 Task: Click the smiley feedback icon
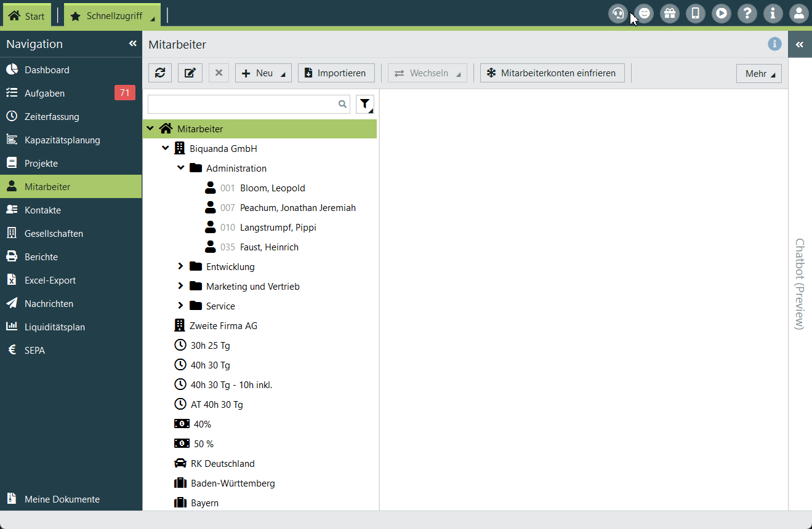pyautogui.click(x=644, y=13)
